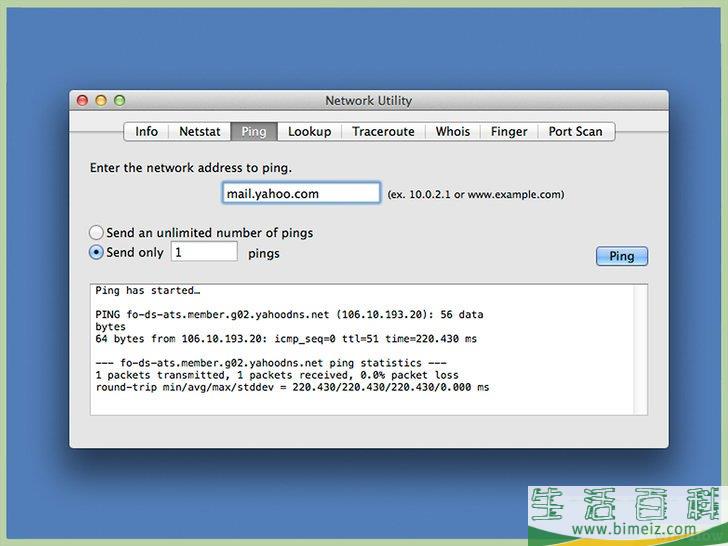Choose Send an unlimited number of pings
728x546 pixels.
[x=97, y=233]
